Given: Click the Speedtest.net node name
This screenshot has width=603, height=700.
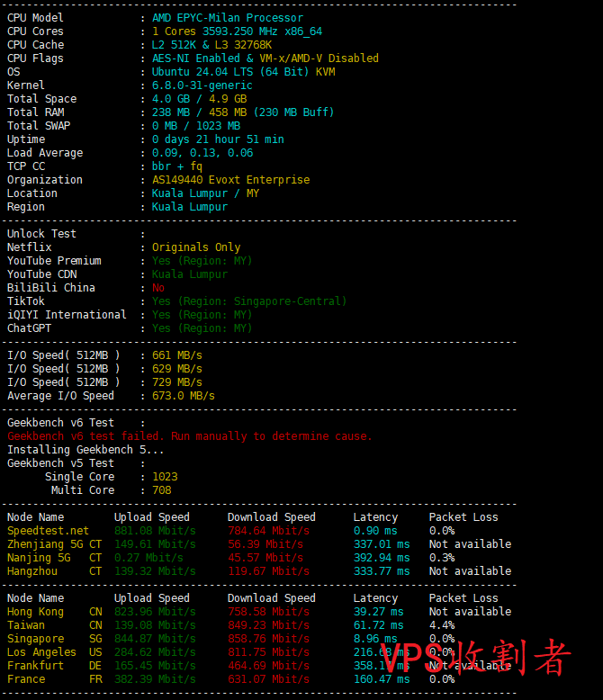Looking at the screenshot, I should click(x=48, y=531).
